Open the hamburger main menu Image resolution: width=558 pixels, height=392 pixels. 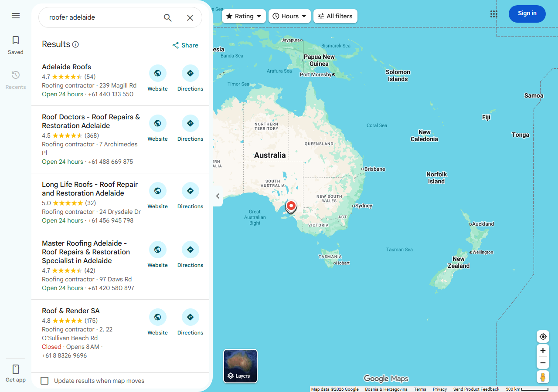(16, 16)
